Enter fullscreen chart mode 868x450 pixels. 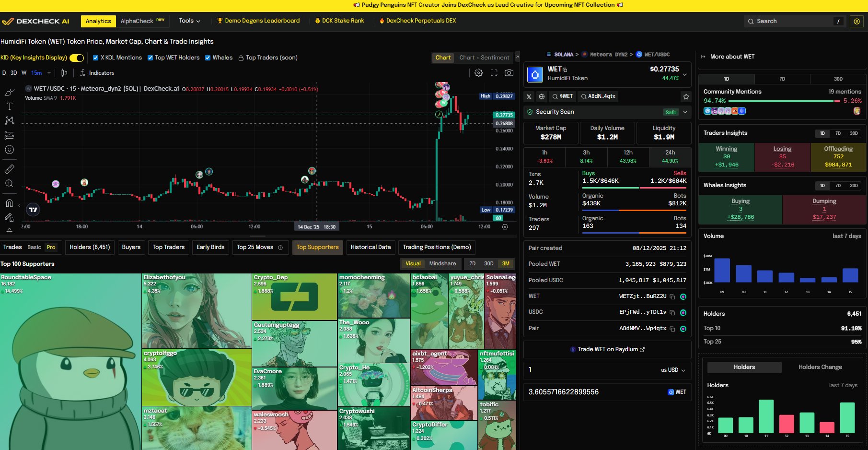point(494,73)
